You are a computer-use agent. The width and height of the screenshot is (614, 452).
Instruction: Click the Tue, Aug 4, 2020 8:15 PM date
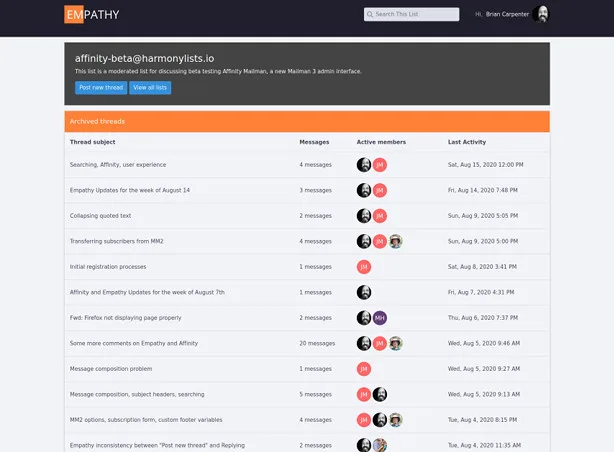point(482,419)
